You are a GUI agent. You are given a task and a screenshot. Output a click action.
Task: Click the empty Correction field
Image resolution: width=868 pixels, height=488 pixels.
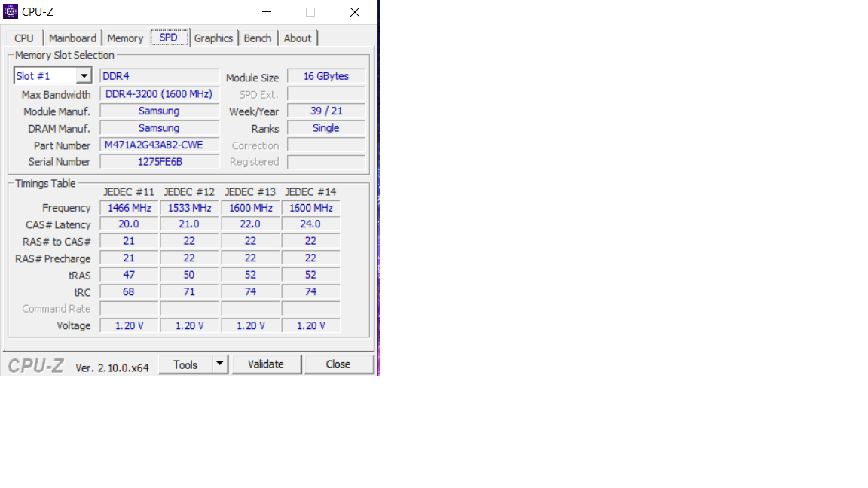[x=326, y=145]
